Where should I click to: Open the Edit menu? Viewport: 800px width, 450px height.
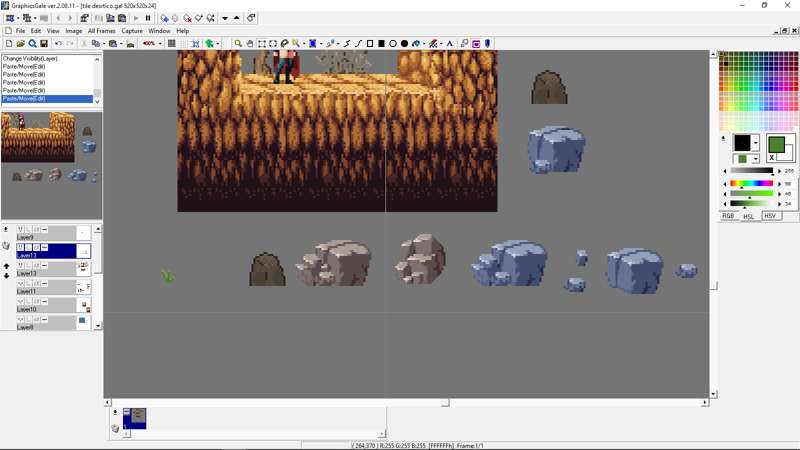point(36,31)
